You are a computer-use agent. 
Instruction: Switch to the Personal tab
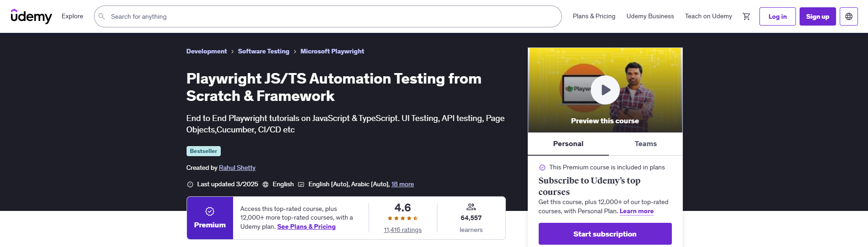568,144
